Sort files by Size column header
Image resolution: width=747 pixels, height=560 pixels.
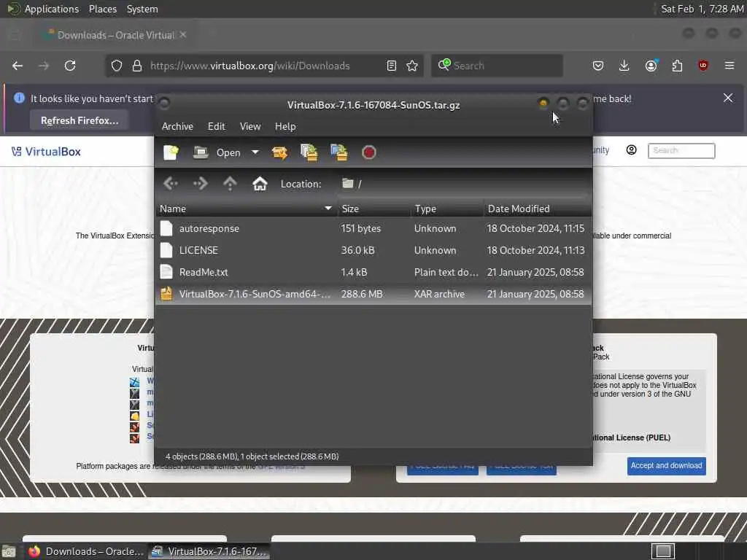(374, 209)
